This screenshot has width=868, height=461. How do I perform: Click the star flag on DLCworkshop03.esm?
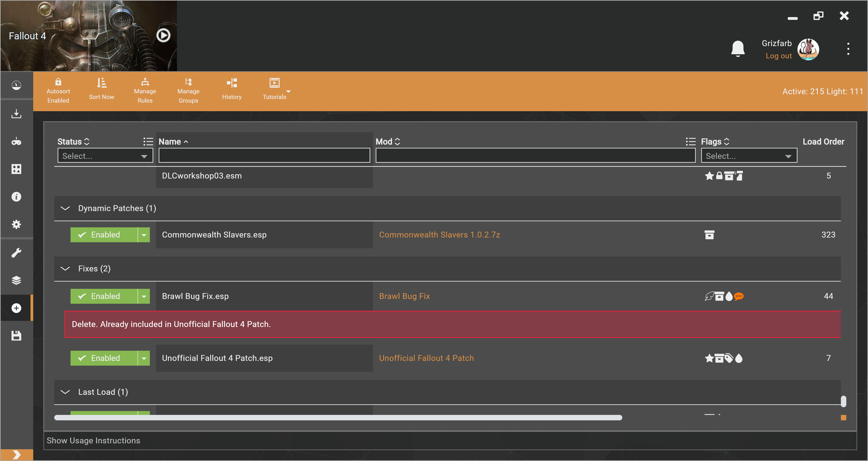pyautogui.click(x=709, y=176)
